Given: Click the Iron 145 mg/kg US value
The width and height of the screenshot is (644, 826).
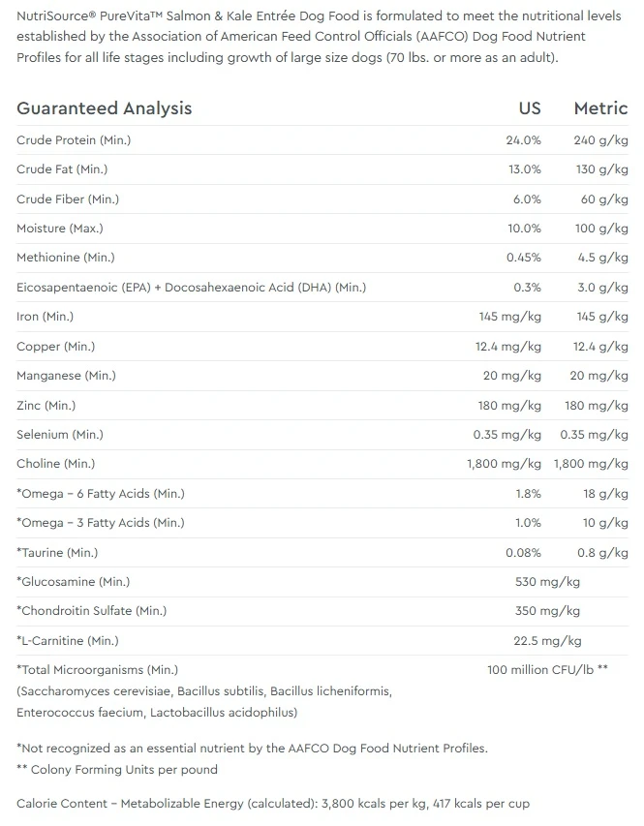Looking at the screenshot, I should pos(510,317).
